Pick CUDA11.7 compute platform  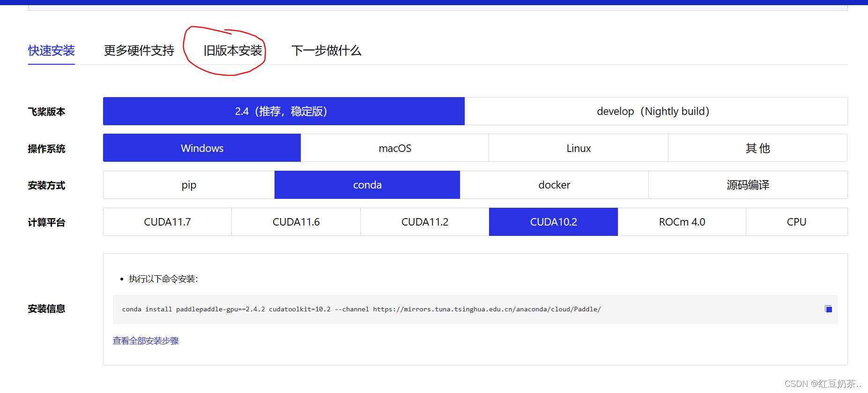167,222
